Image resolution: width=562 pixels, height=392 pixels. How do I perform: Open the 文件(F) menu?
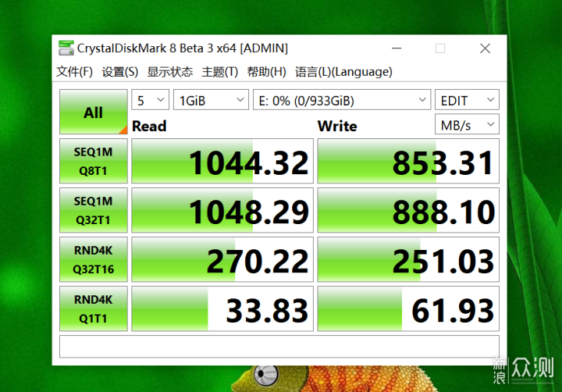[75, 72]
